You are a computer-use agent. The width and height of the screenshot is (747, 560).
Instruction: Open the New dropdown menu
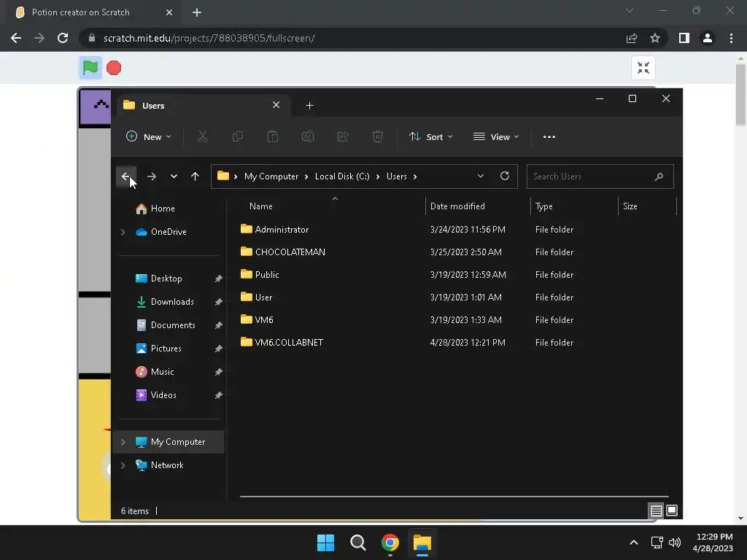pyautogui.click(x=148, y=136)
